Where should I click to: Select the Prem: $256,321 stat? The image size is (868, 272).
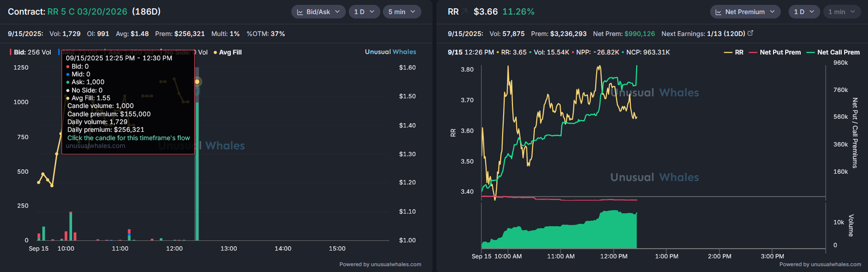(x=180, y=34)
